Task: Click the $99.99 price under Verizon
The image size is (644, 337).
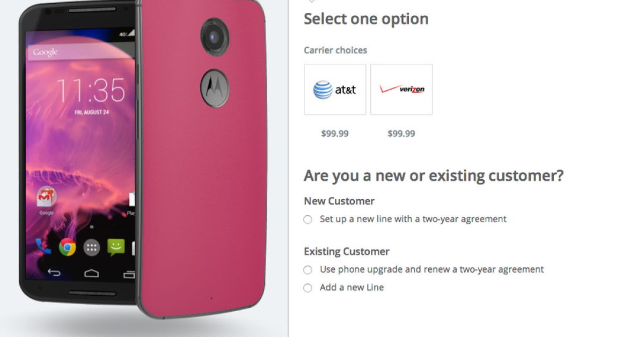Action: coord(401,134)
